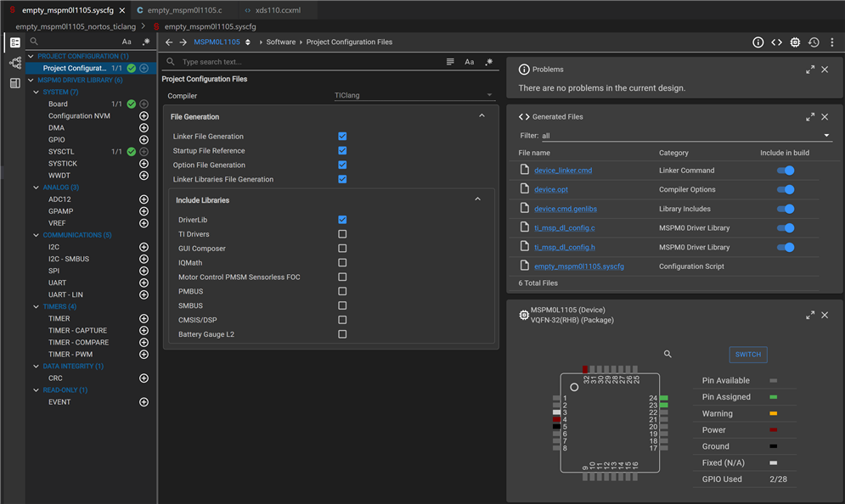Click the SWITCH package button
Viewport: 845px width, 504px height.
pos(748,355)
